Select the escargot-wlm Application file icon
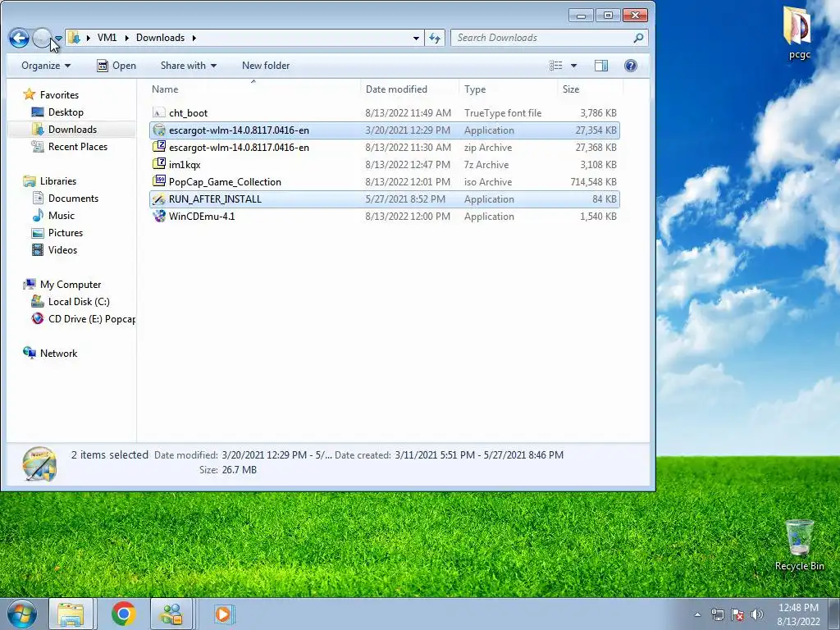Screen dimensions: 840x630 (x=159, y=130)
